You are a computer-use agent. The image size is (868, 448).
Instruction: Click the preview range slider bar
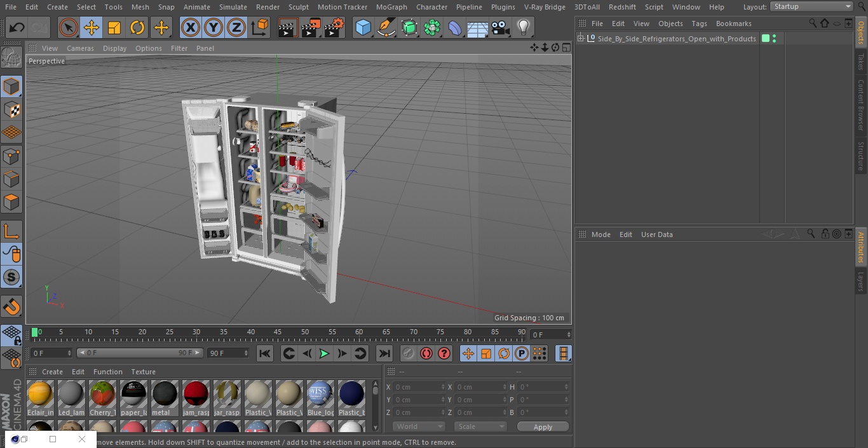(x=139, y=353)
